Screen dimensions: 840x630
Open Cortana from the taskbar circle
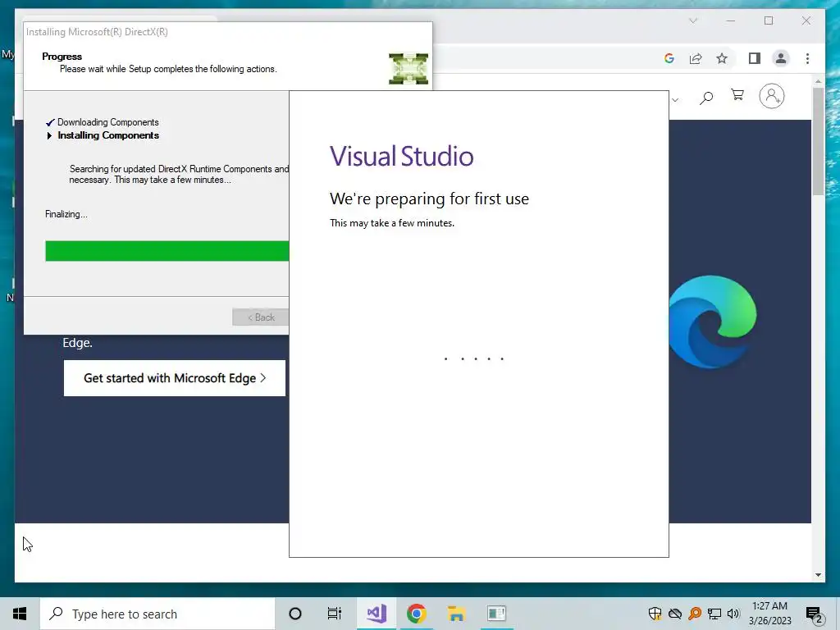coord(295,614)
